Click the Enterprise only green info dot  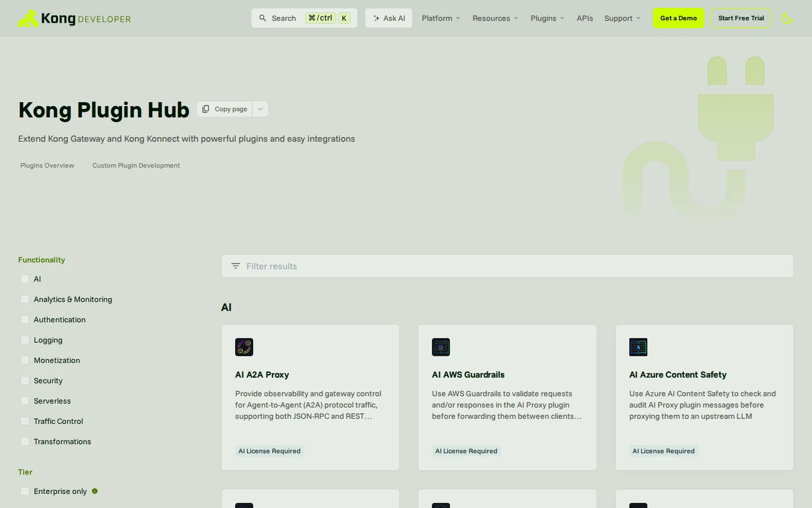coord(95,491)
